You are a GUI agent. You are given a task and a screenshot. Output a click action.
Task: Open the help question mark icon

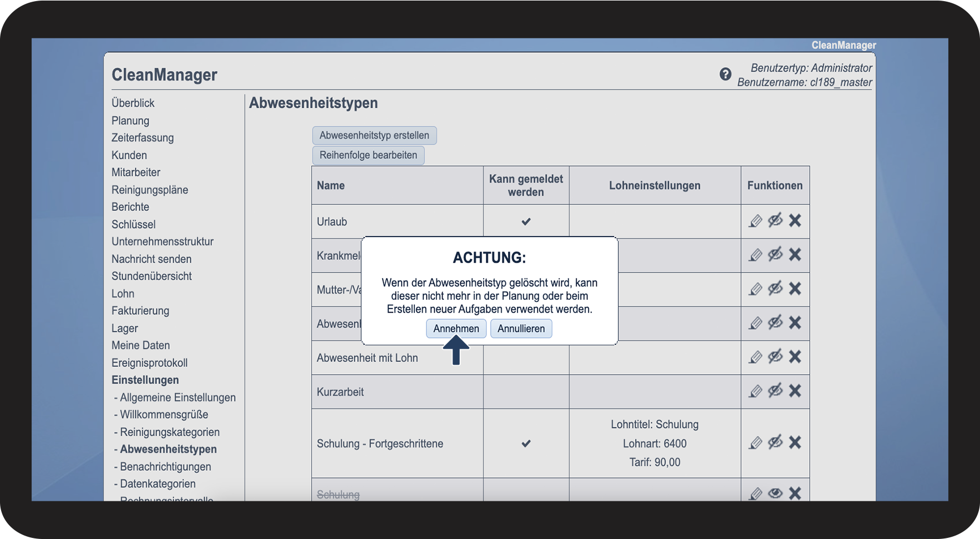click(x=725, y=74)
